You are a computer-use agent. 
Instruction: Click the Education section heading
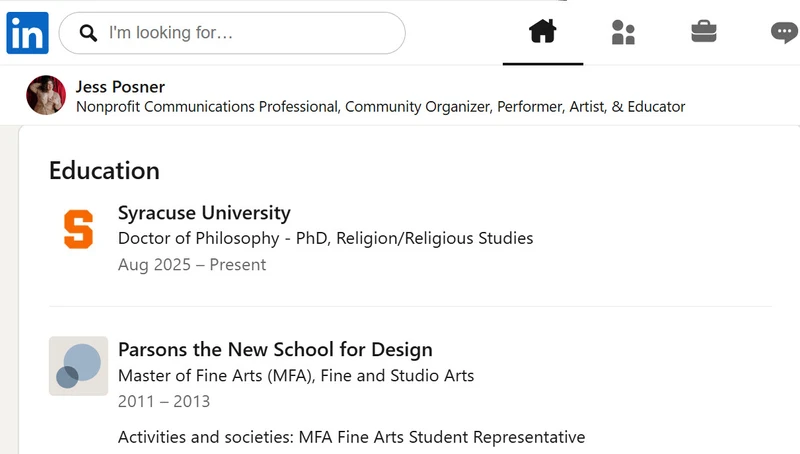click(x=105, y=170)
